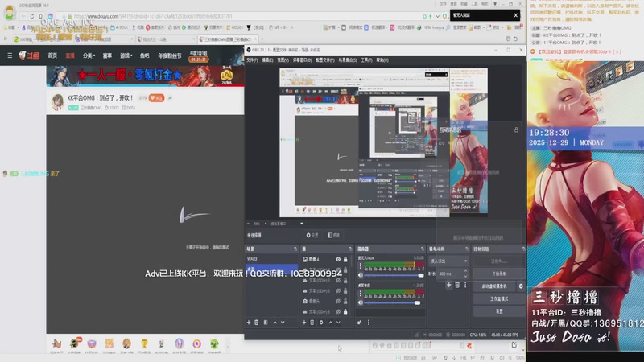Open 滤镜 filters button above Sources
The image size is (644, 362).
[333, 235]
